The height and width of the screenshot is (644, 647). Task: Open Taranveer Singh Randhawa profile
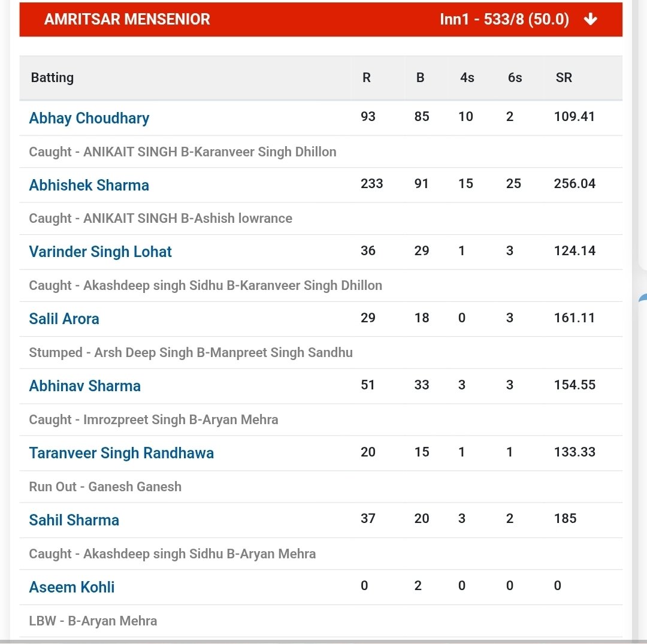(121, 453)
